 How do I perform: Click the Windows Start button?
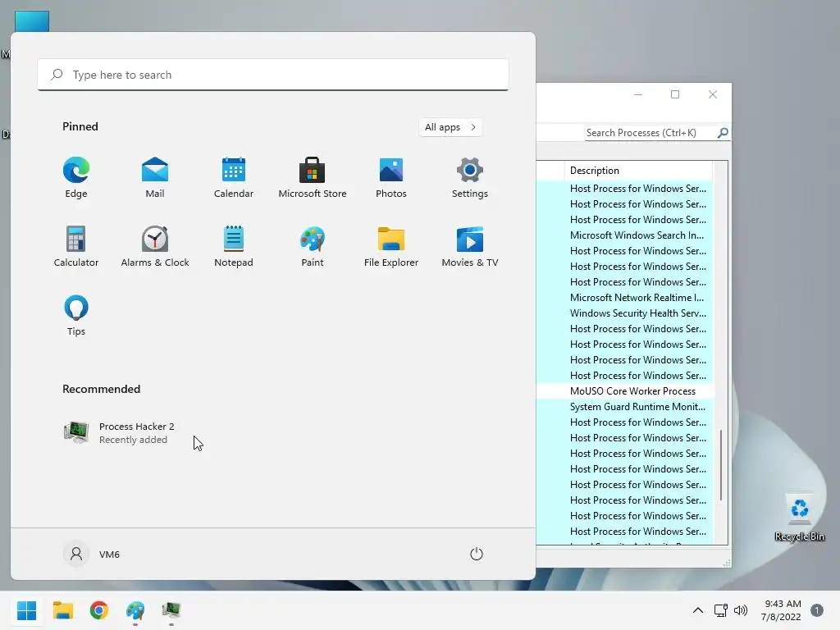[x=26, y=610]
